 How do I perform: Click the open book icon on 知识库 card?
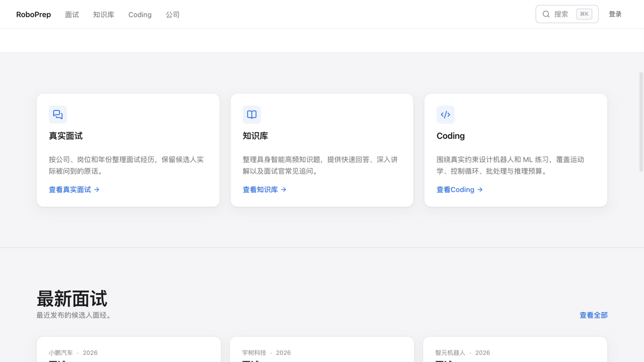click(252, 115)
